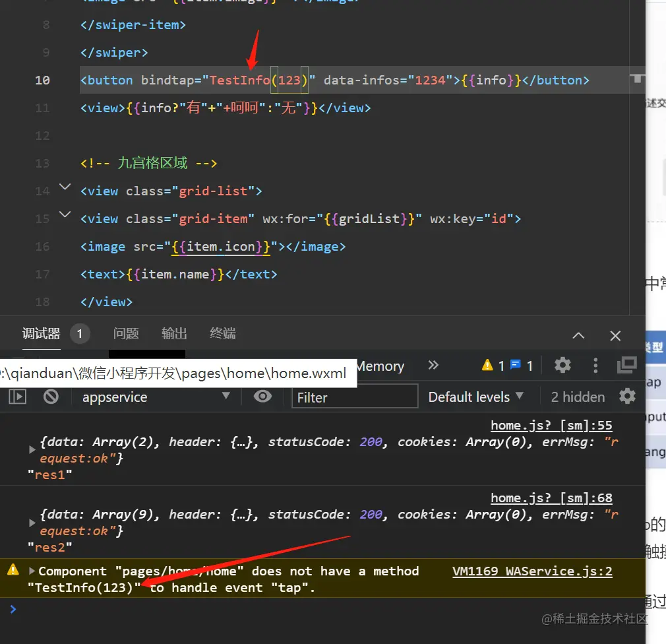The height and width of the screenshot is (644, 666).
Task: Click the console prompt arrow
Action: tap(13, 609)
